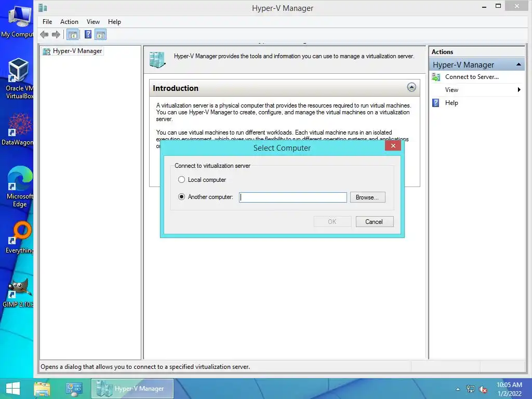Click the Windows Start button

coord(13,389)
